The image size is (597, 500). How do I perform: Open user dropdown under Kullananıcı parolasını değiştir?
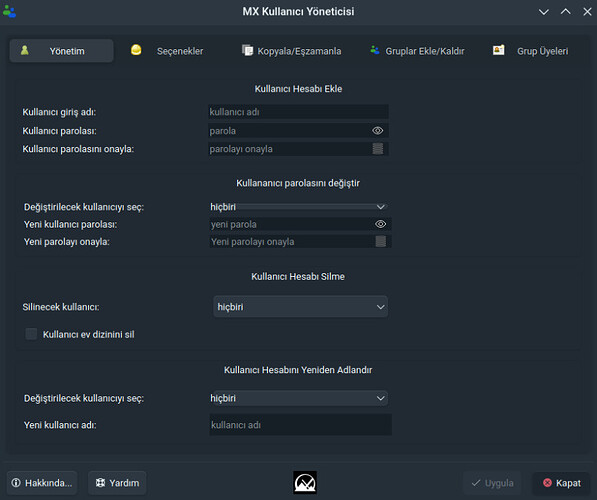point(298,207)
